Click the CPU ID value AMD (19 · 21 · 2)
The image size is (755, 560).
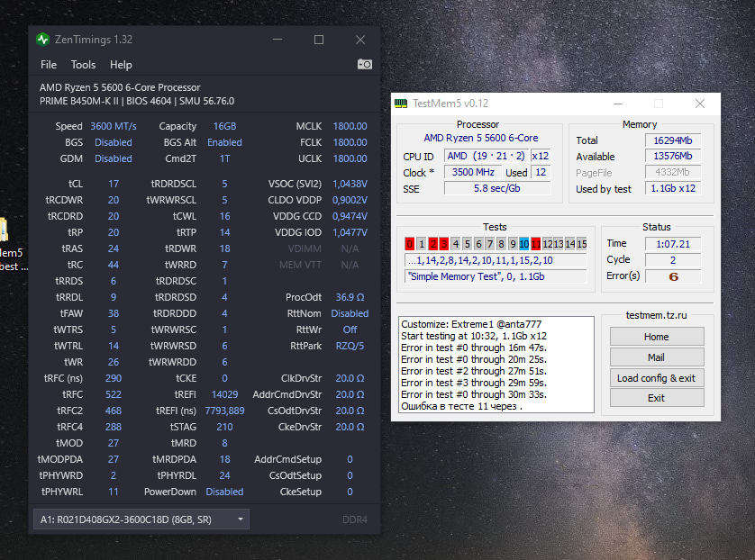coord(486,156)
